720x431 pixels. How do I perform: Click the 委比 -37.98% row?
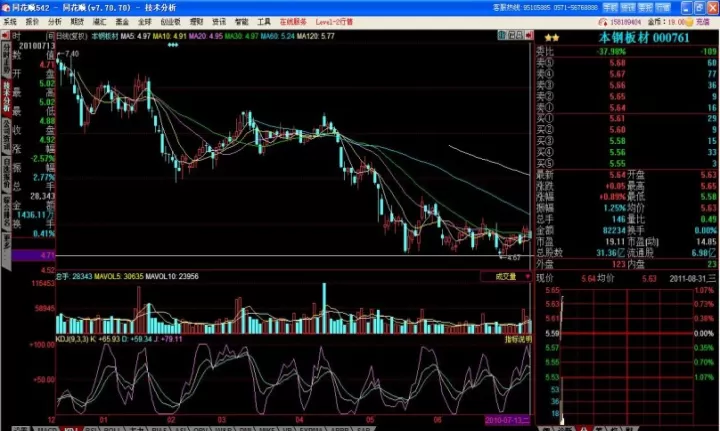[x=626, y=51]
